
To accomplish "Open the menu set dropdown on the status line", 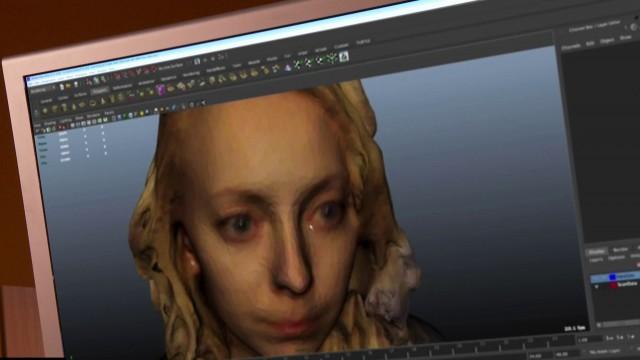I will 43,89.
